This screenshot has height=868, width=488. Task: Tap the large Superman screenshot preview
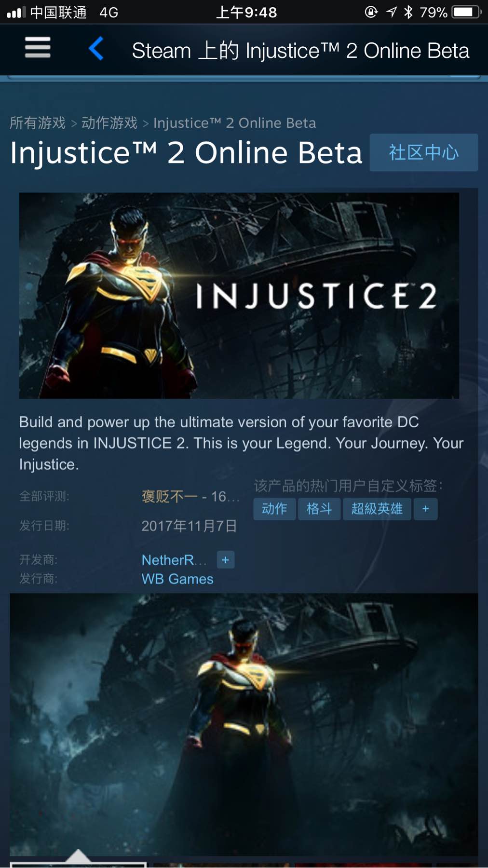(x=244, y=725)
